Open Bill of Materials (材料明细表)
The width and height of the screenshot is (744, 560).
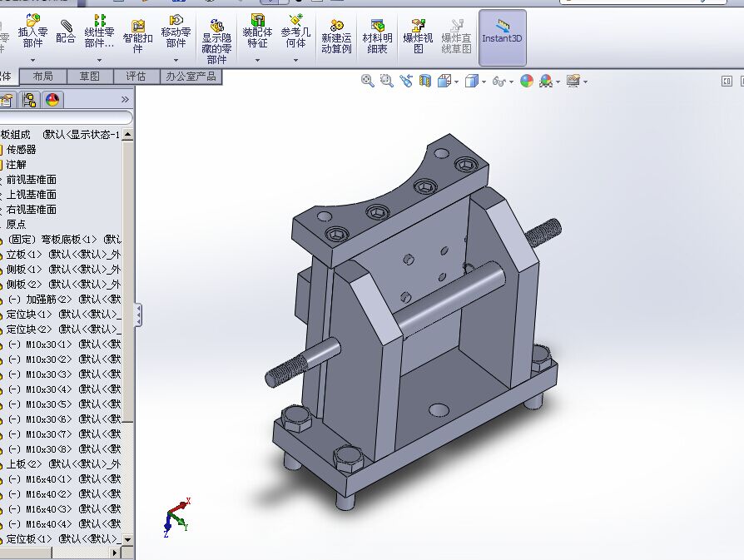pos(377,37)
